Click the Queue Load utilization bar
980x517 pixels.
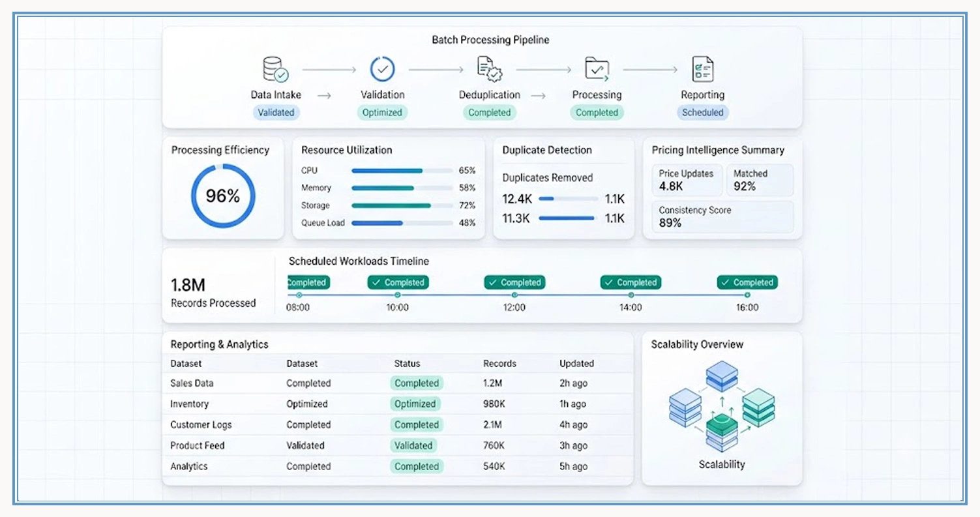click(402, 223)
